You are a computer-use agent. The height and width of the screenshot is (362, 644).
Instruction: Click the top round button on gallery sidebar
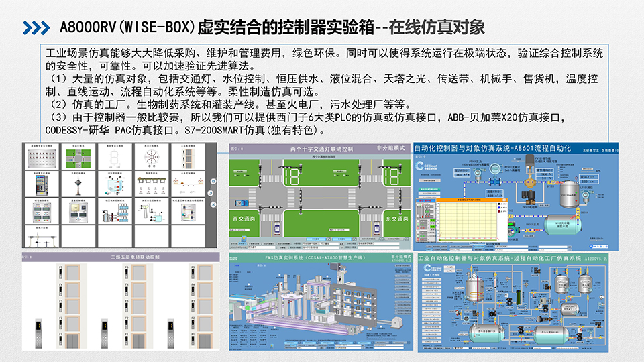pos(211,180)
